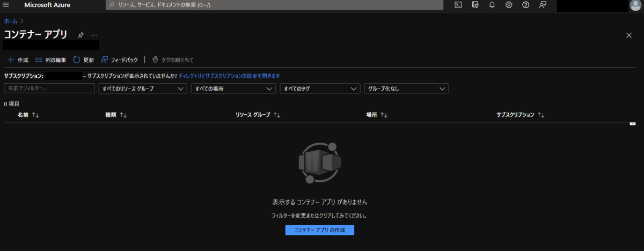Click タグの割り当て command
The width and height of the screenshot is (644, 251).
[173, 60]
